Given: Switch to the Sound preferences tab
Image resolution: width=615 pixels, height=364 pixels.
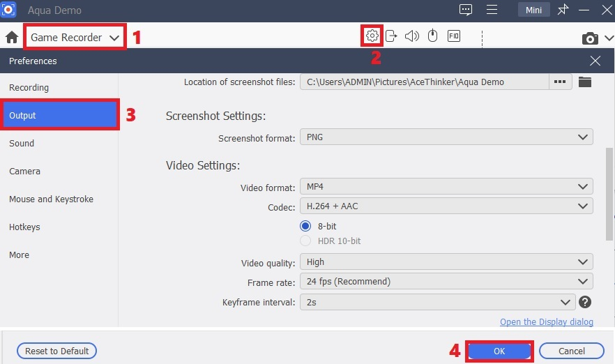Looking at the screenshot, I should click(x=22, y=144).
